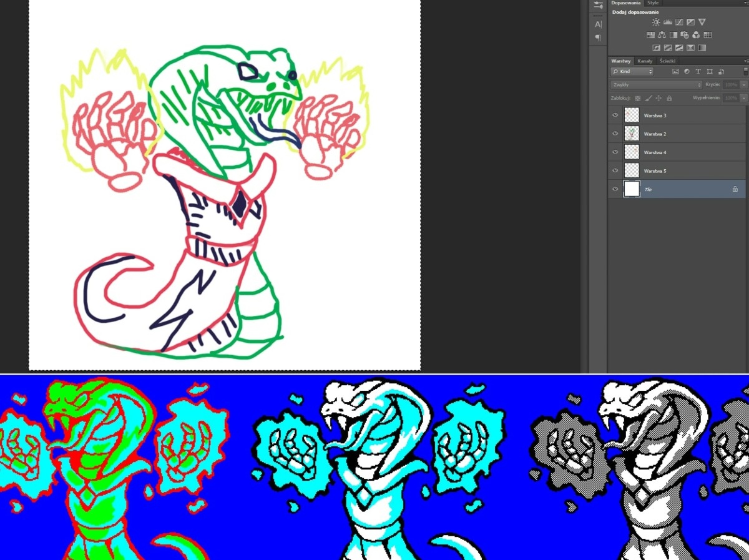Select the Warstwa 2 layer name
The height and width of the screenshot is (560, 749).
point(655,134)
